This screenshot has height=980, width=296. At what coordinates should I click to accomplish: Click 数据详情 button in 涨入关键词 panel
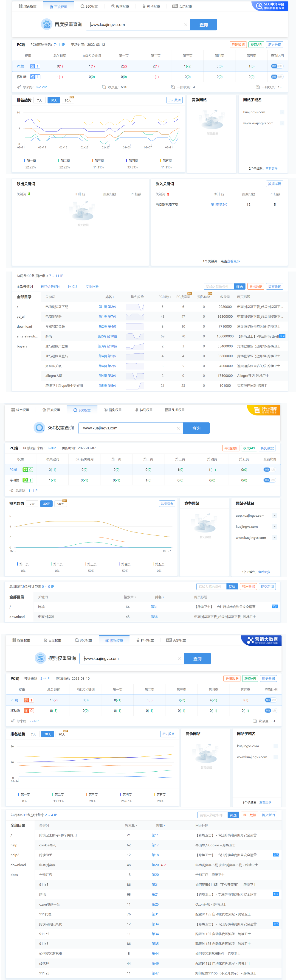pyautogui.click(x=274, y=184)
